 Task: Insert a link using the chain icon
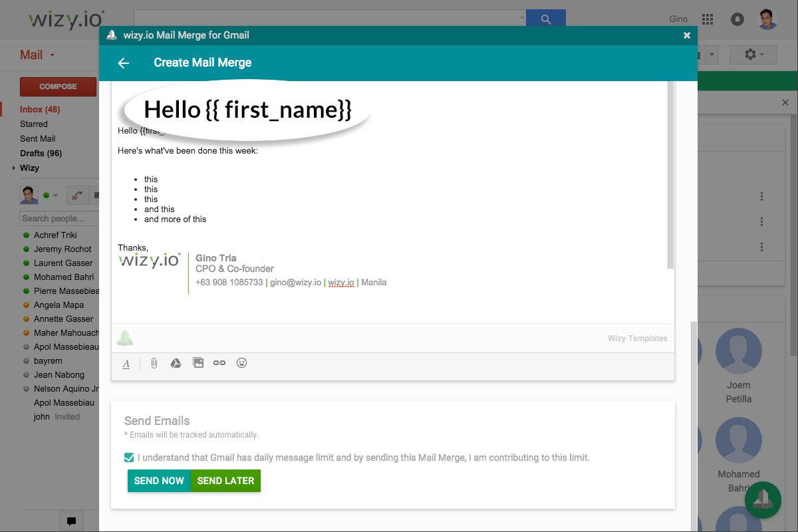pyautogui.click(x=219, y=363)
